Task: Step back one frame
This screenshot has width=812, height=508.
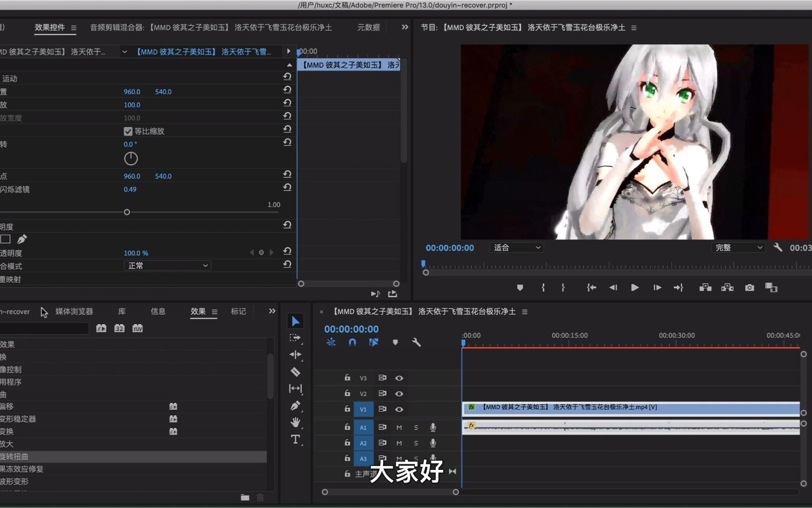Action: pos(613,287)
